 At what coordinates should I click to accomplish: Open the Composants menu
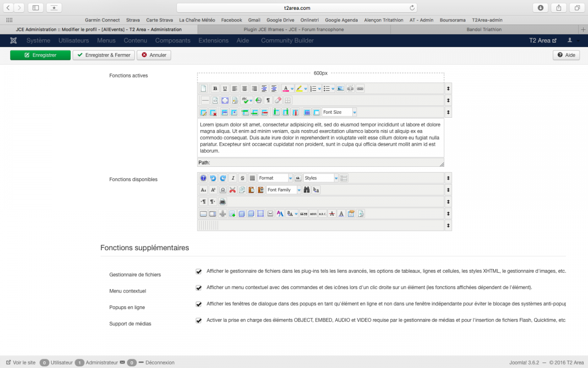(x=172, y=40)
